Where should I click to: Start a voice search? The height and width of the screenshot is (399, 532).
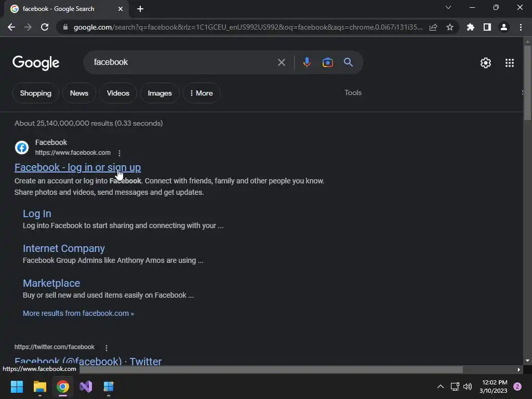point(307,62)
